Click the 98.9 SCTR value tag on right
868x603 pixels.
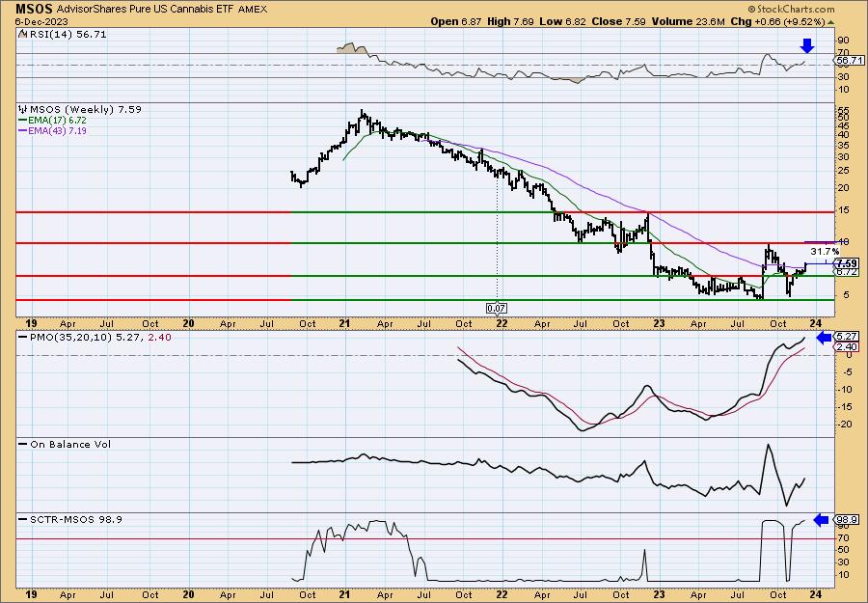pyautogui.click(x=848, y=519)
